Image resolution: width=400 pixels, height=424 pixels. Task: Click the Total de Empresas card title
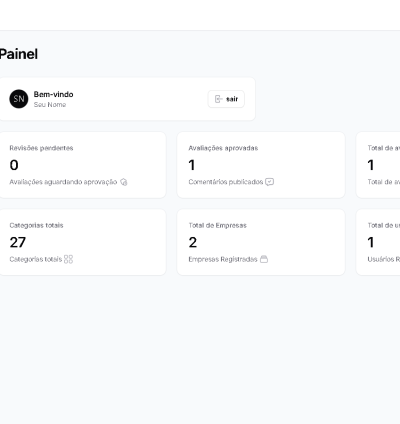tap(218, 225)
